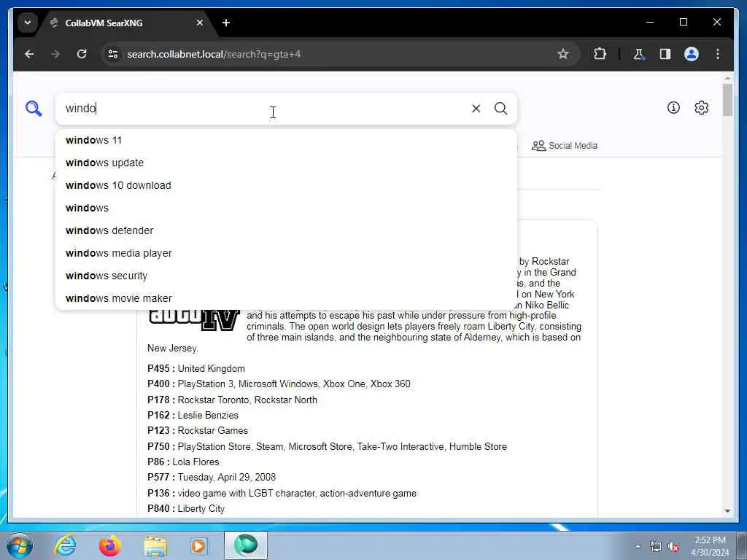Select the CollabVM SearXNG tab
747x560 pixels.
128,23
